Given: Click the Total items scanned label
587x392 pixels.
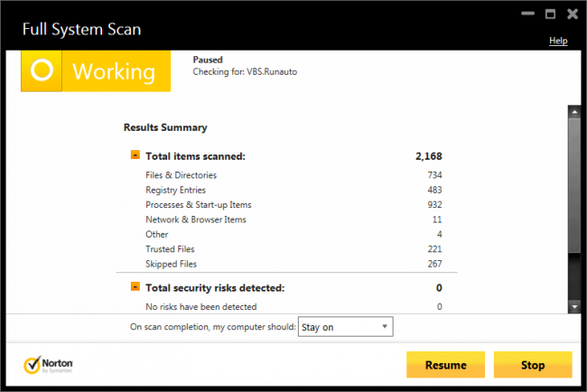Looking at the screenshot, I should 195,156.
